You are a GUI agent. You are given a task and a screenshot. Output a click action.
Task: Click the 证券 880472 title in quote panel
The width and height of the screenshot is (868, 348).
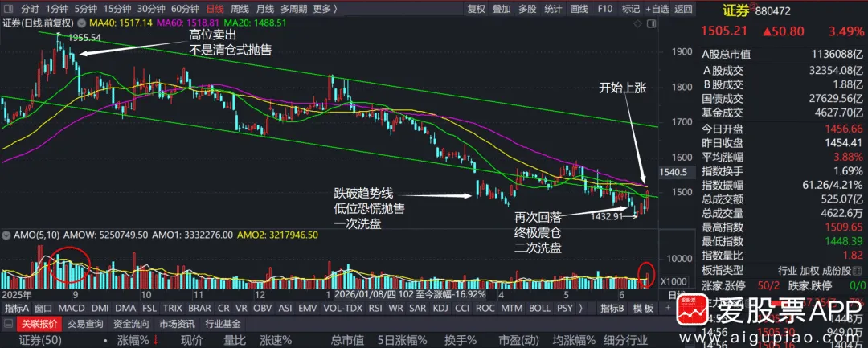(755, 10)
